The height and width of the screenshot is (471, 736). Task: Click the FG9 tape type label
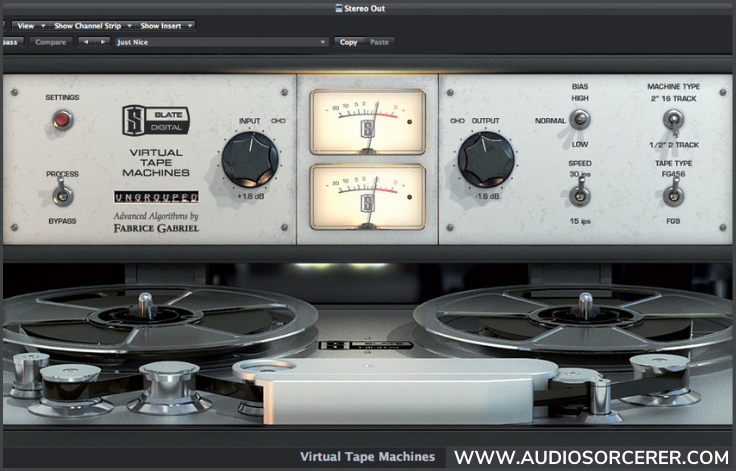click(x=673, y=221)
